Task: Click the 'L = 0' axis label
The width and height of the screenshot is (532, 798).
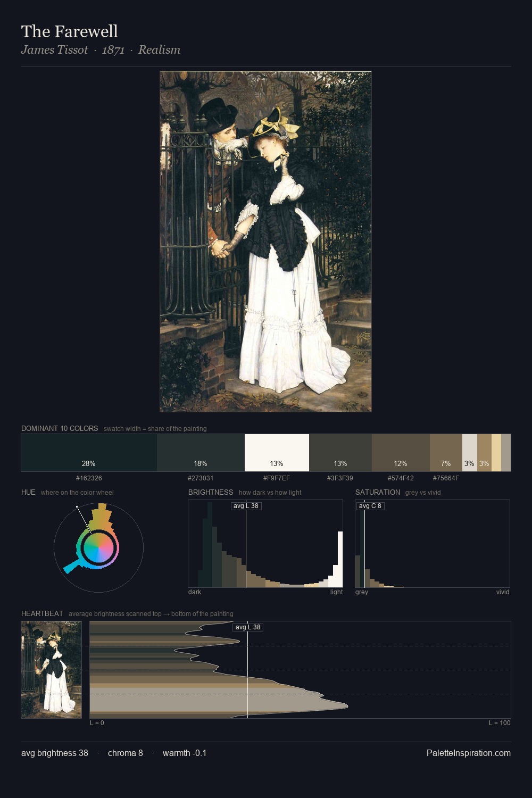Action: (x=97, y=723)
